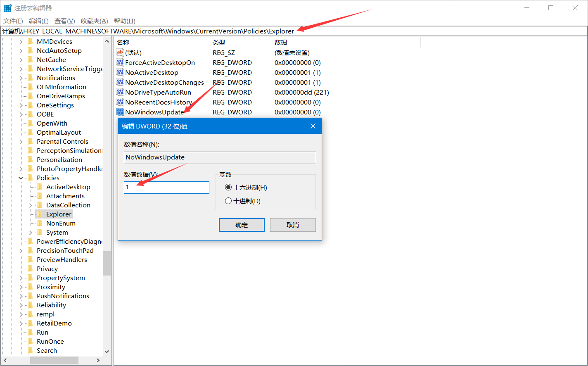Select the 十进制(D) decimal radio button
Screen dimensions: 588x366
pos(228,201)
